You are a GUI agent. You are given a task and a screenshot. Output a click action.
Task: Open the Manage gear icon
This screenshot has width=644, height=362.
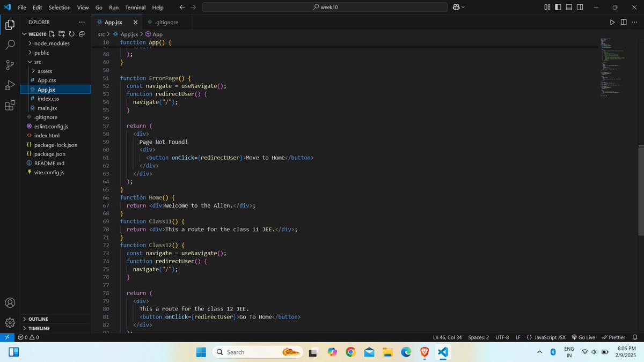(x=10, y=323)
